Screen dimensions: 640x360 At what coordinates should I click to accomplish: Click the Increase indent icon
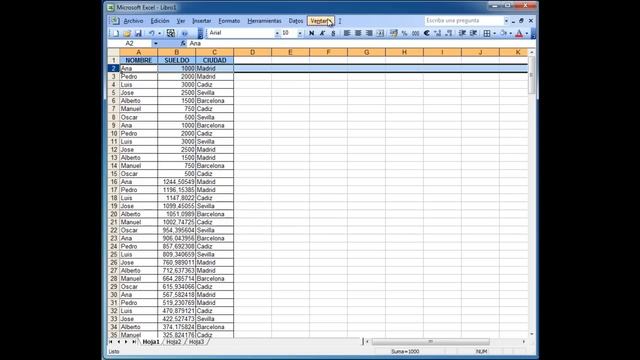(x=473, y=33)
